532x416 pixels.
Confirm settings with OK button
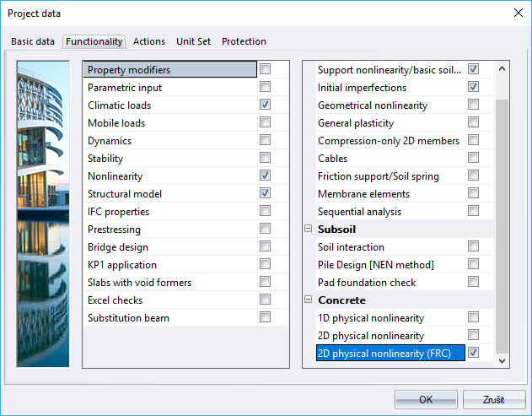click(x=426, y=399)
